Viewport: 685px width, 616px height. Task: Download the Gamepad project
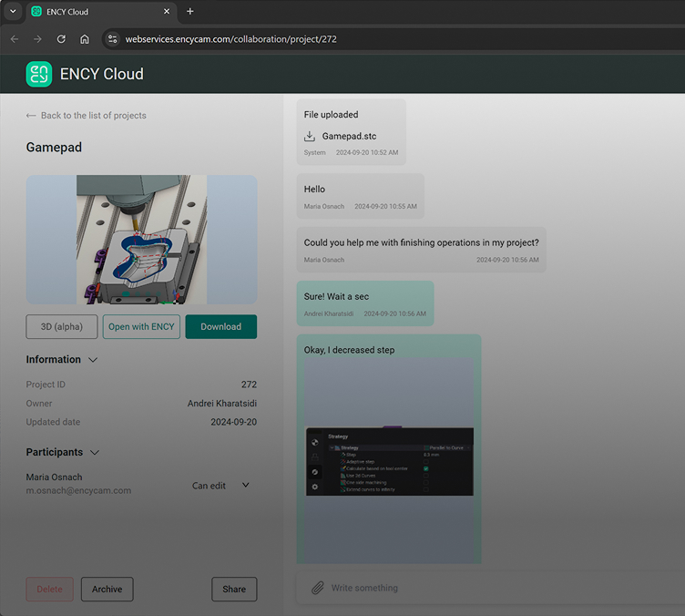[221, 327]
